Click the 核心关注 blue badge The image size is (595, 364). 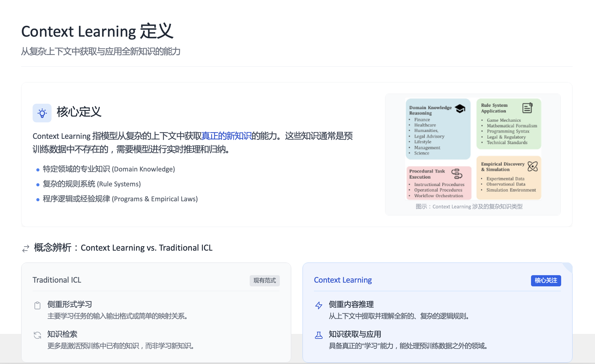[546, 280]
